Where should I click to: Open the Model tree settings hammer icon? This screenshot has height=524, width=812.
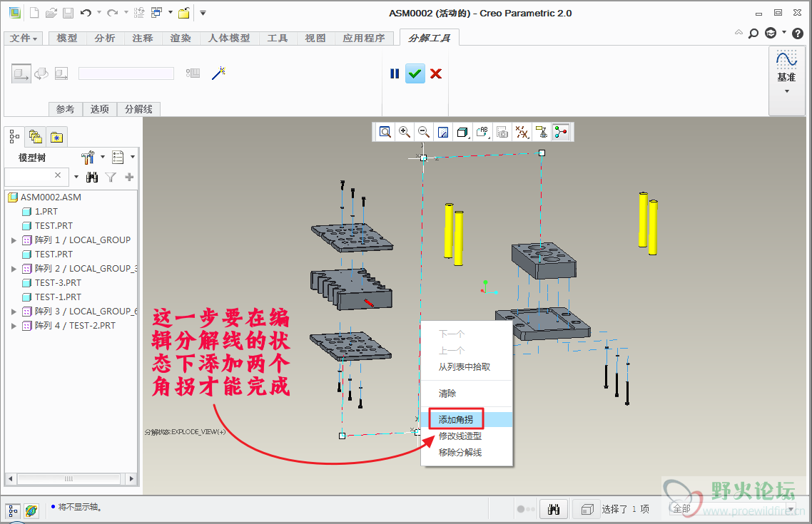88,158
